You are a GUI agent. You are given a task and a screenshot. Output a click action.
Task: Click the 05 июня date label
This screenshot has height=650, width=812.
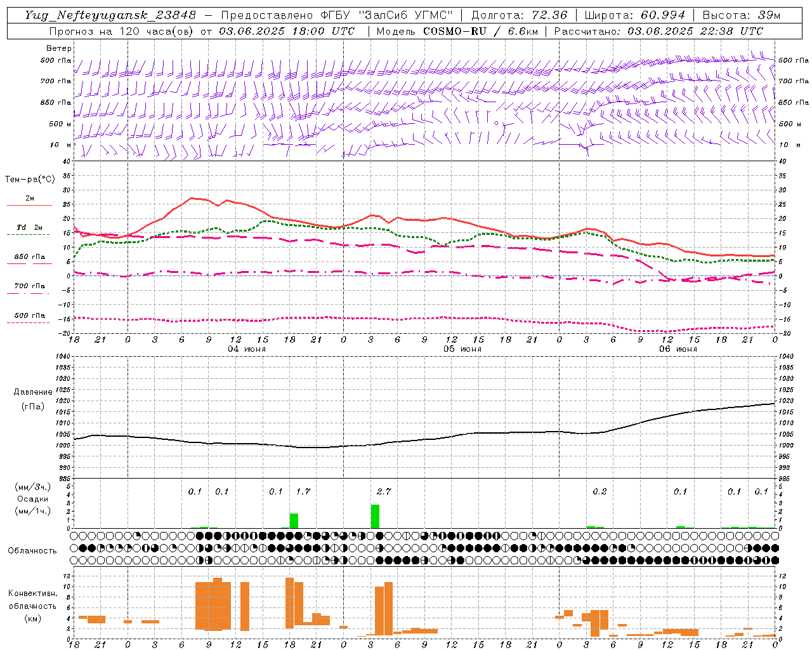pyautogui.click(x=462, y=349)
